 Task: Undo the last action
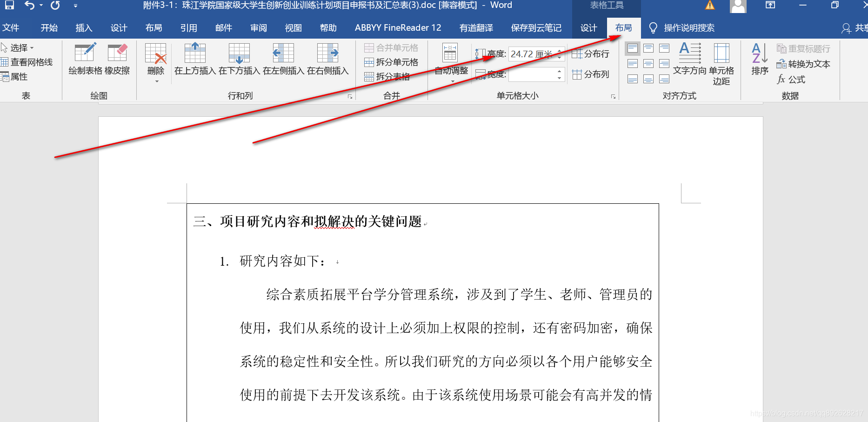30,5
